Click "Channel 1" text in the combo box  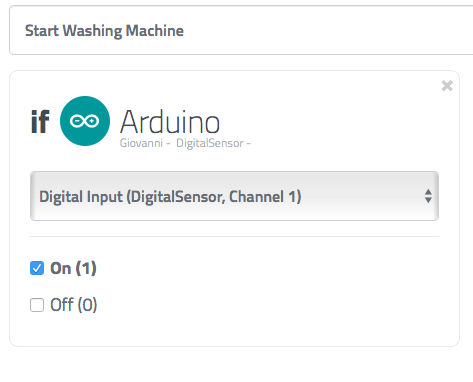point(265,196)
